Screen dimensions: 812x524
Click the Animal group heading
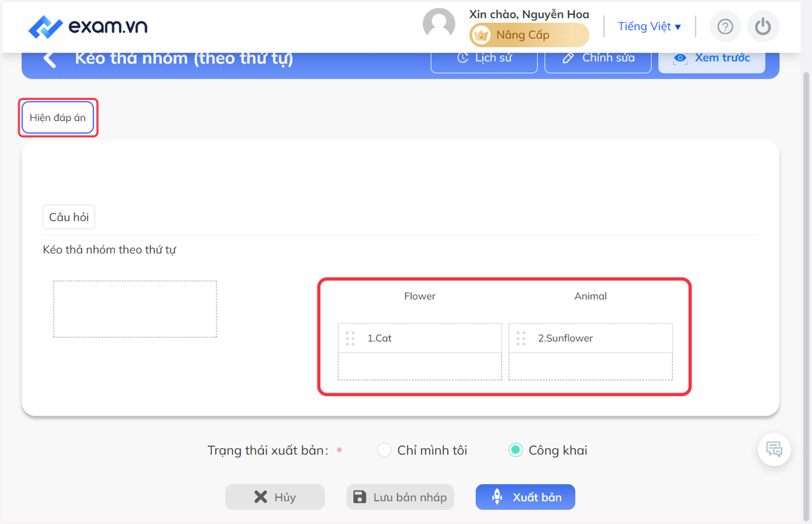coord(591,296)
